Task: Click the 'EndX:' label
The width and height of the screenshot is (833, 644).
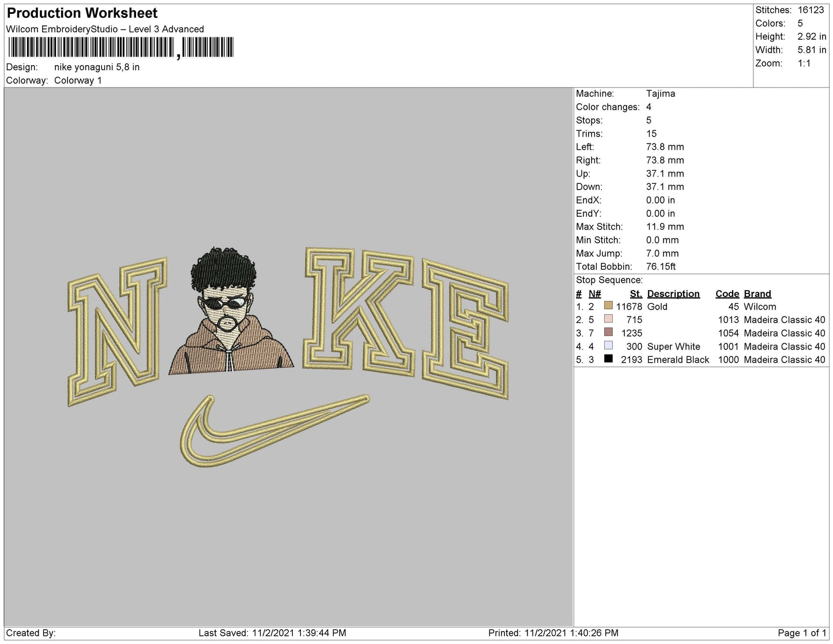Action: point(589,200)
